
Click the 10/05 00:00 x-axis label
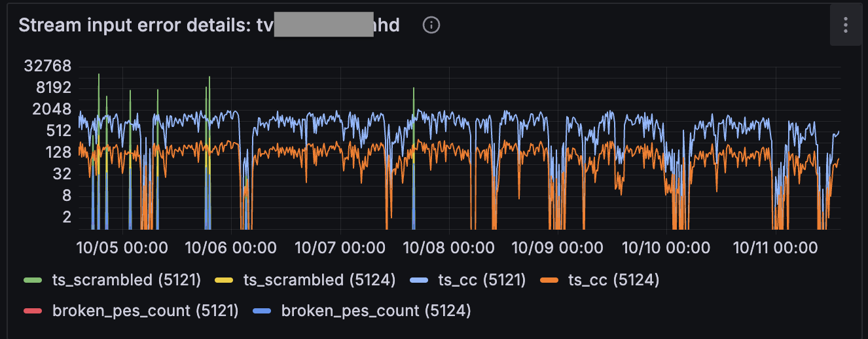pyautogui.click(x=122, y=248)
